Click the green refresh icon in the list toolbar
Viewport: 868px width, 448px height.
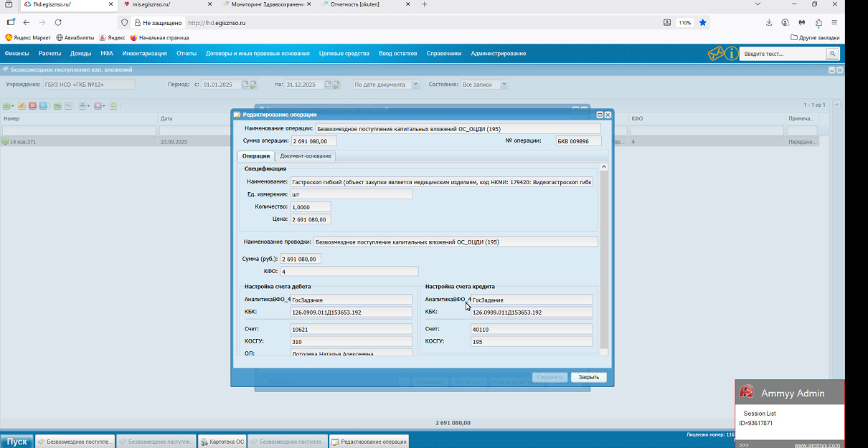[x=113, y=105]
